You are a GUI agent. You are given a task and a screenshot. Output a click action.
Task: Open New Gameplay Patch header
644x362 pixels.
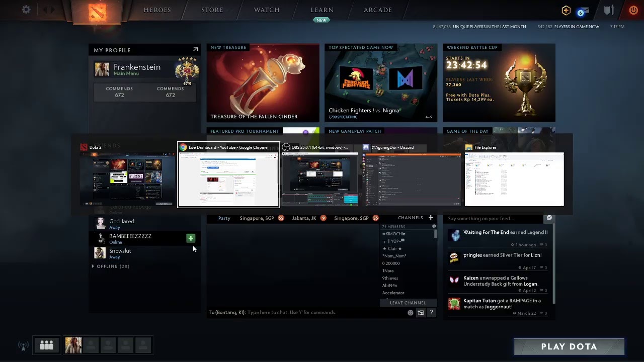coord(355,131)
